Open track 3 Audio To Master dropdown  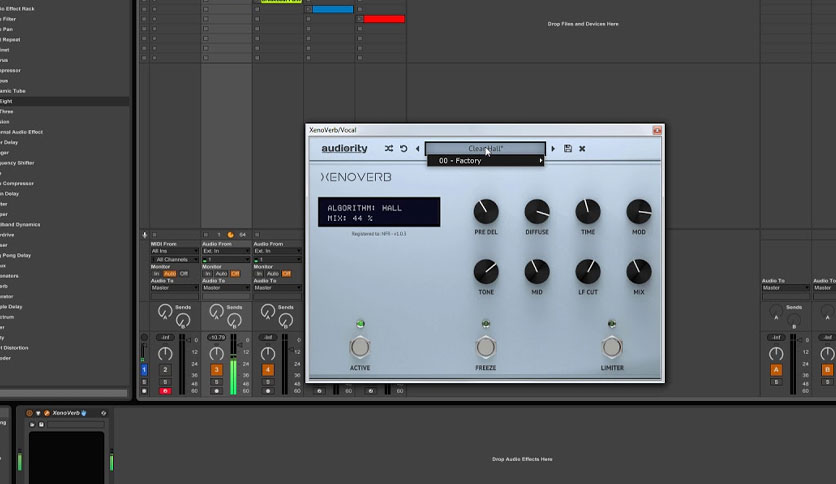(x=226, y=288)
